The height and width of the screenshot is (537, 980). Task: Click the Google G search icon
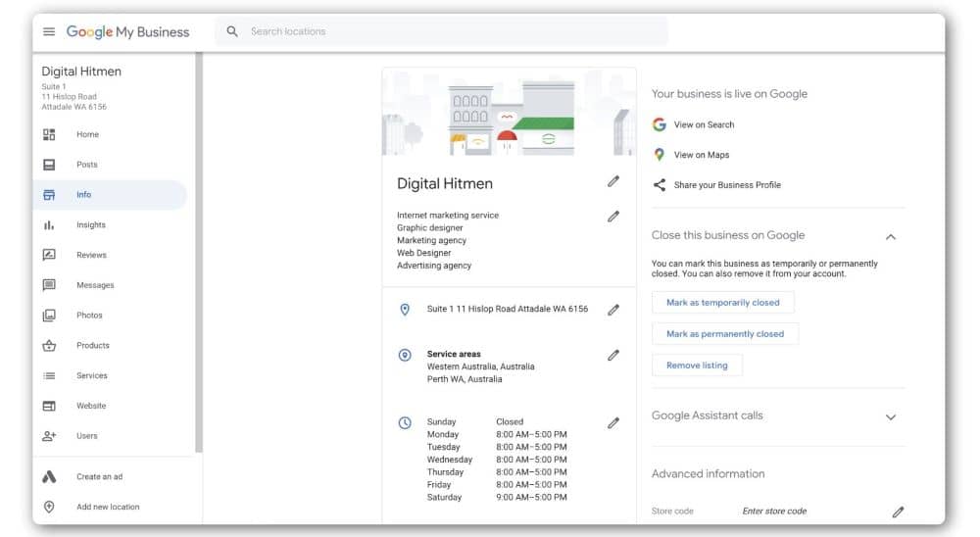tap(660, 124)
